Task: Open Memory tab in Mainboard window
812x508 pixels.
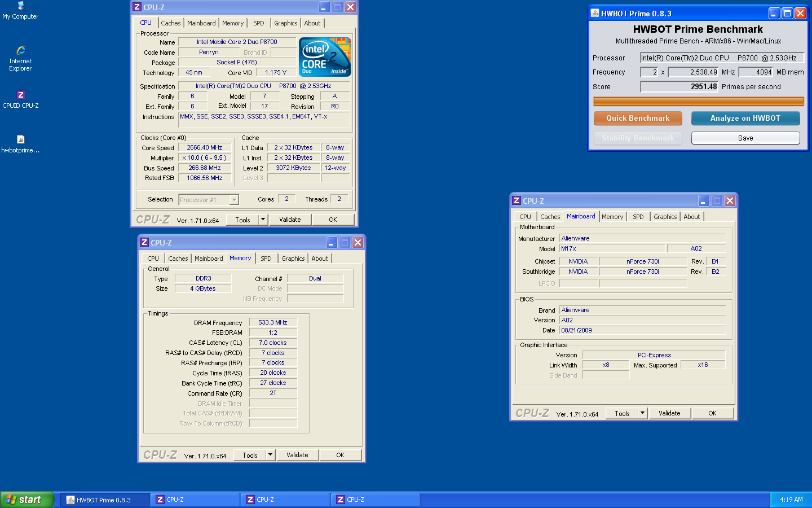Action: pyautogui.click(x=612, y=217)
